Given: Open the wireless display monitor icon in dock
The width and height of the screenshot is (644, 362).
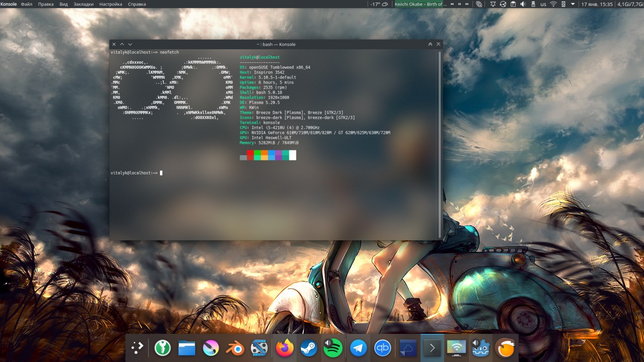Looking at the screenshot, I should (456, 348).
